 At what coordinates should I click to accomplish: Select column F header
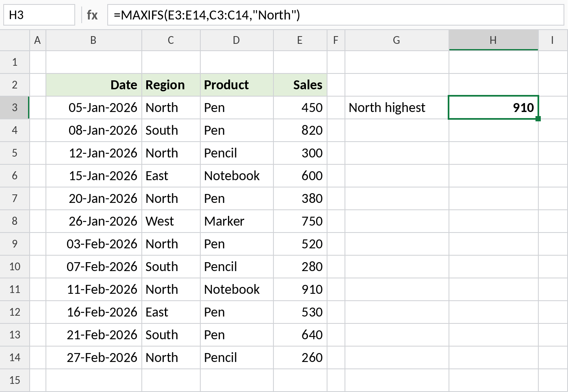tap(336, 40)
